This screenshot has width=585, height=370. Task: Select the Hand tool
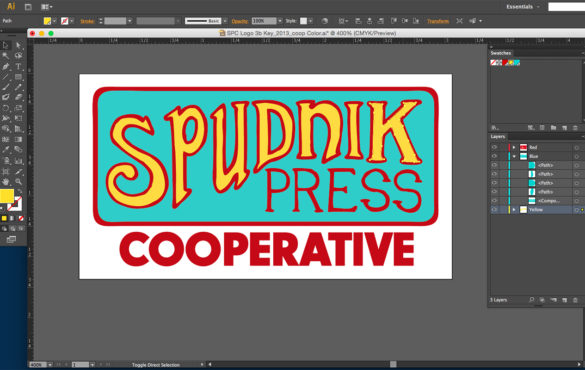coord(6,182)
